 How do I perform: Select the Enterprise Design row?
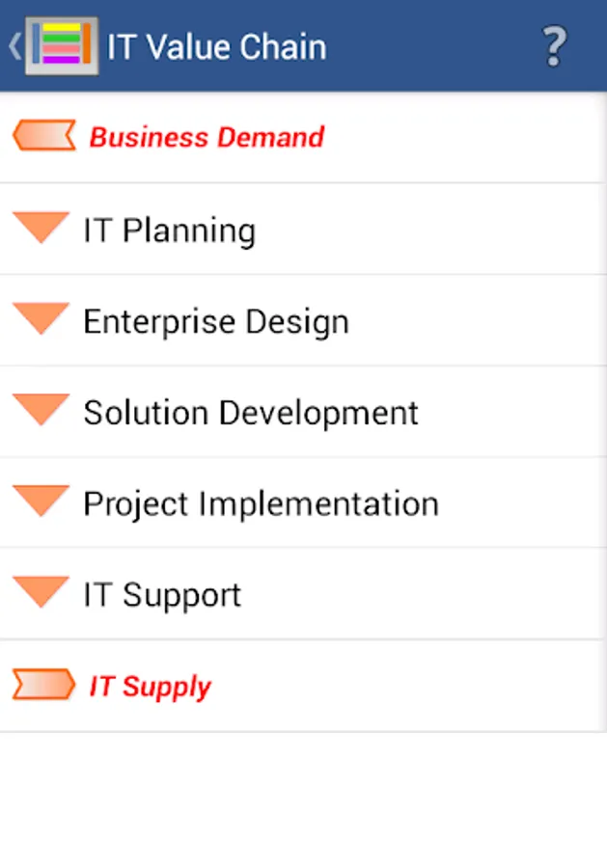(x=216, y=320)
